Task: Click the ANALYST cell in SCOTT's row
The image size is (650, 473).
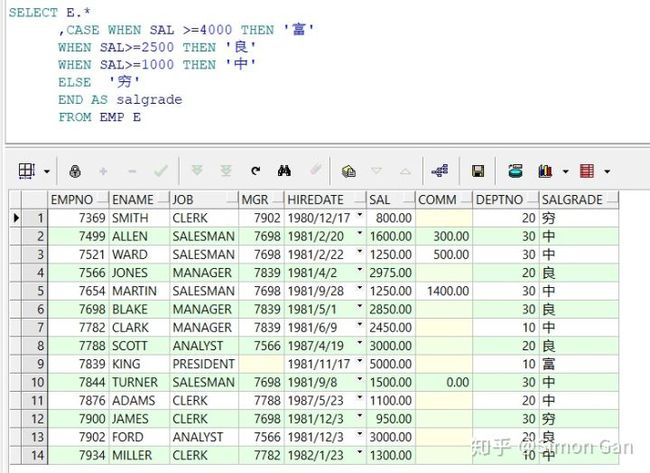Action: pyautogui.click(x=204, y=346)
